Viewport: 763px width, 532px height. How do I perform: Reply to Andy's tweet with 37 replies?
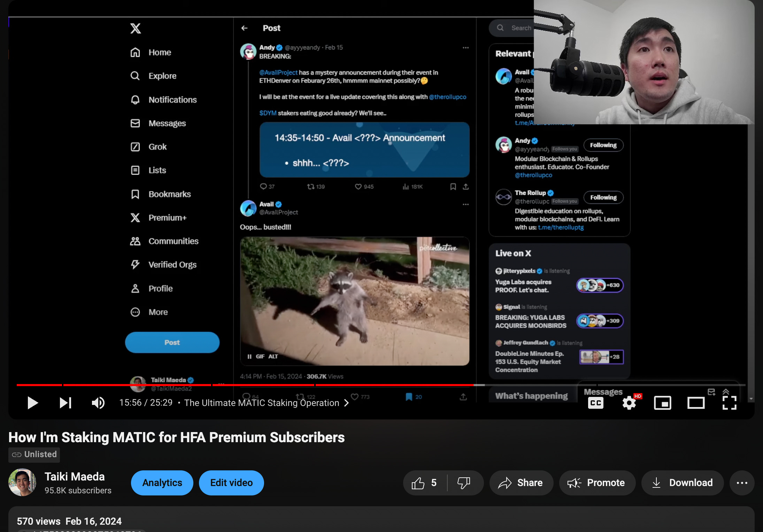(x=267, y=187)
